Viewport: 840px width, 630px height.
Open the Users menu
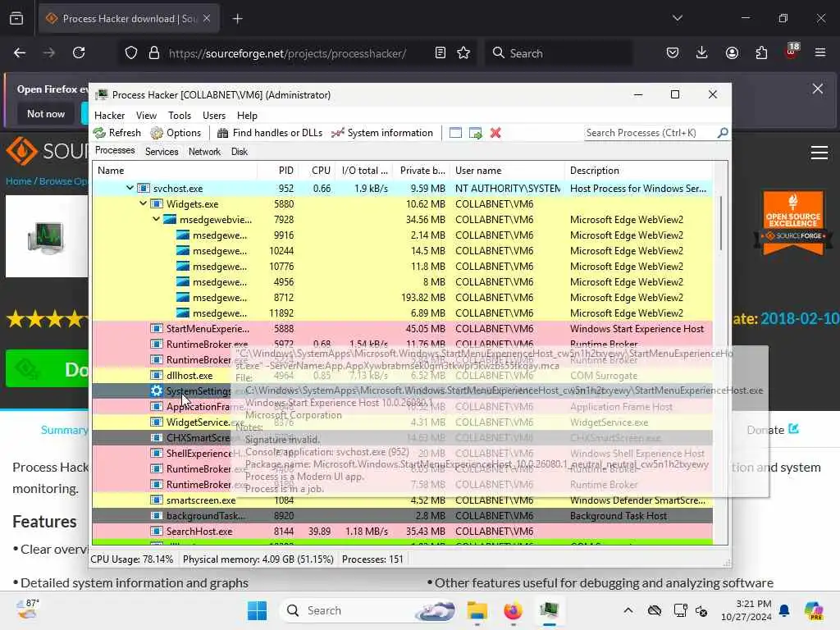[214, 115]
